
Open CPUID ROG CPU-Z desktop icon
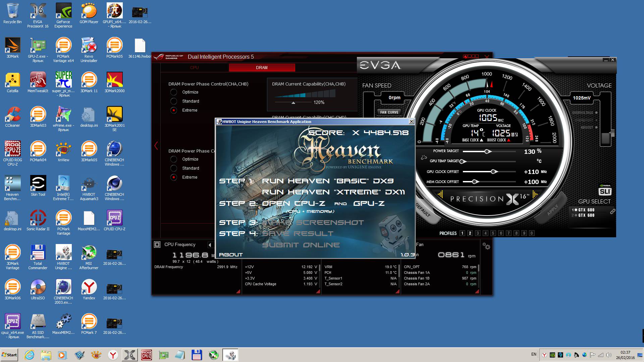click(x=12, y=153)
